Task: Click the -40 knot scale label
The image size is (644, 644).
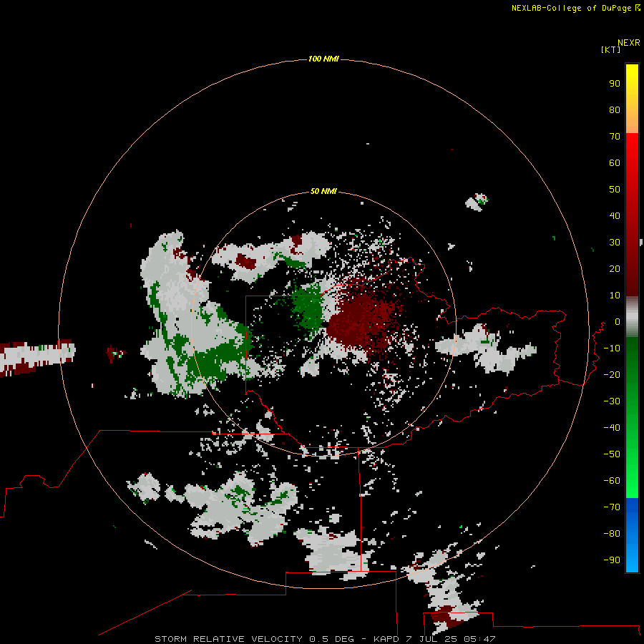Action: [x=612, y=428]
